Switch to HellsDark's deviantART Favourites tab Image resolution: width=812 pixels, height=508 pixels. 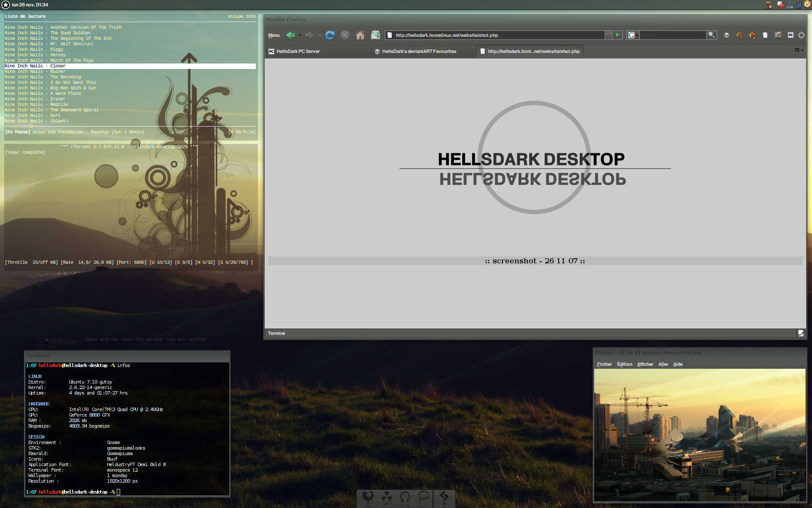[x=424, y=51]
